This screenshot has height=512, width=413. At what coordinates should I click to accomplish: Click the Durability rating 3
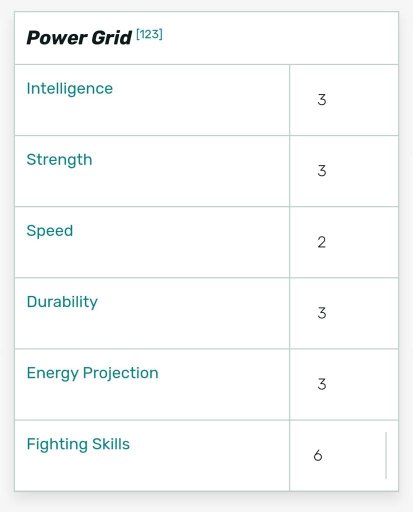pos(322,313)
